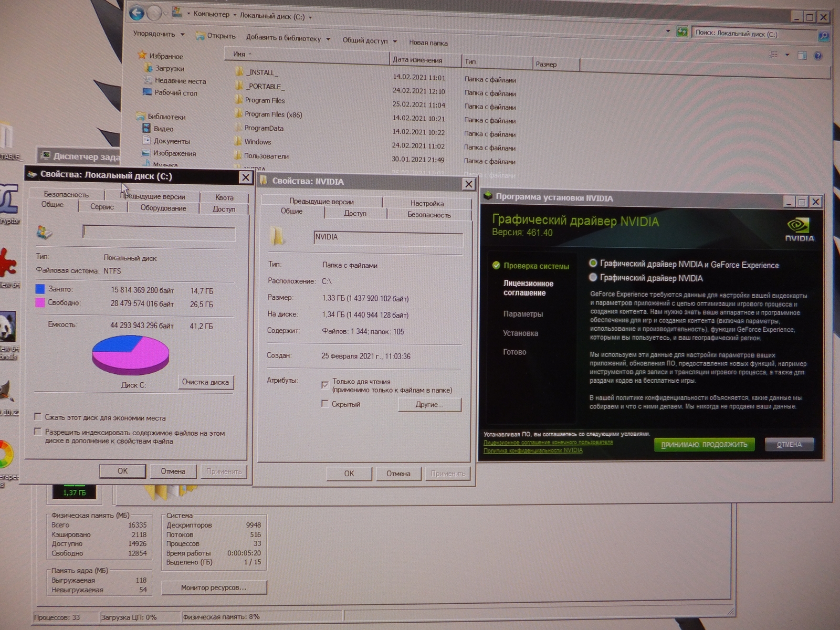
Task: Focus the volume label field in disk properties
Action: tap(159, 233)
